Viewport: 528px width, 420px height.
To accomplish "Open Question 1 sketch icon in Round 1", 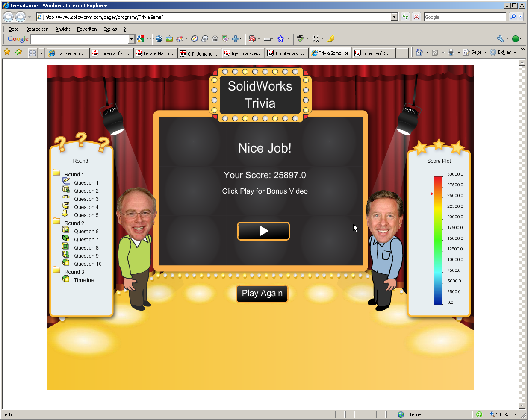I will (66, 182).
